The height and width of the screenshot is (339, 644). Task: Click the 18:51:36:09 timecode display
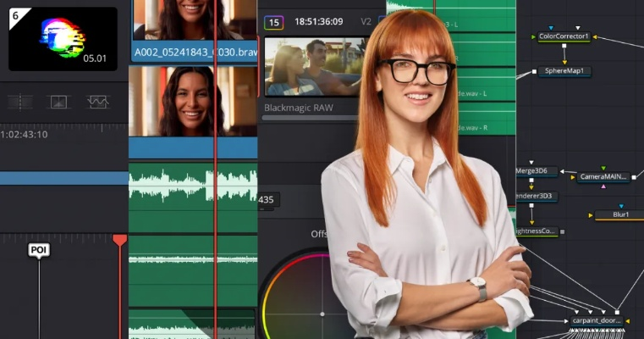pyautogui.click(x=319, y=22)
